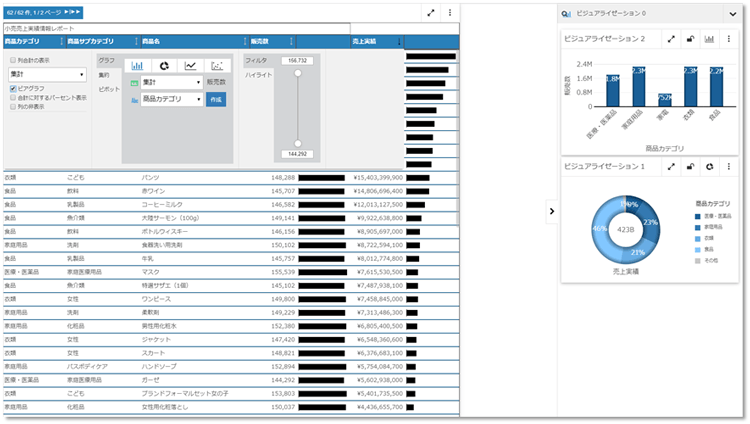This screenshot has width=750, height=424.
Task: Open the 商品カテゴリ dropdown in graph panel
Action: [171, 100]
